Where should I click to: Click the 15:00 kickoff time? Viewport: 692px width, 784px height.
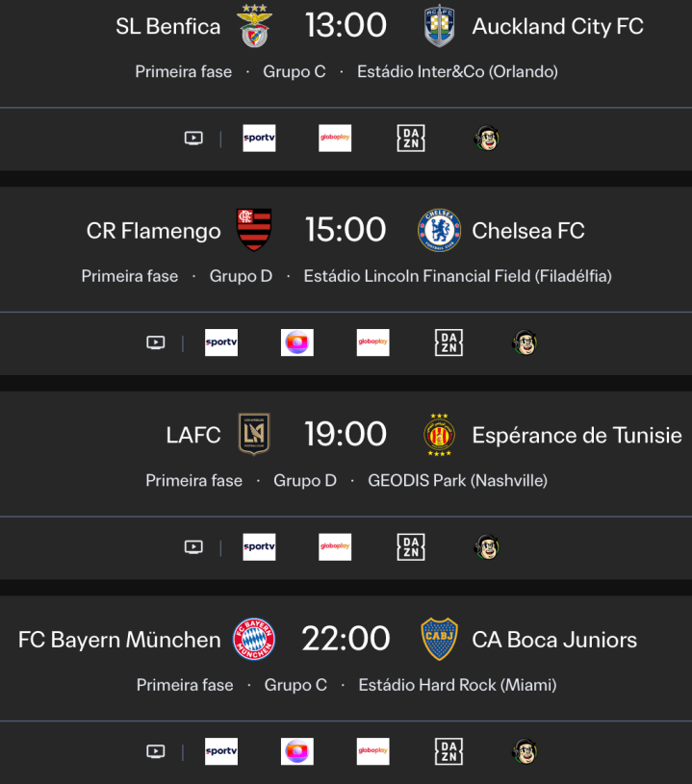[x=346, y=231]
